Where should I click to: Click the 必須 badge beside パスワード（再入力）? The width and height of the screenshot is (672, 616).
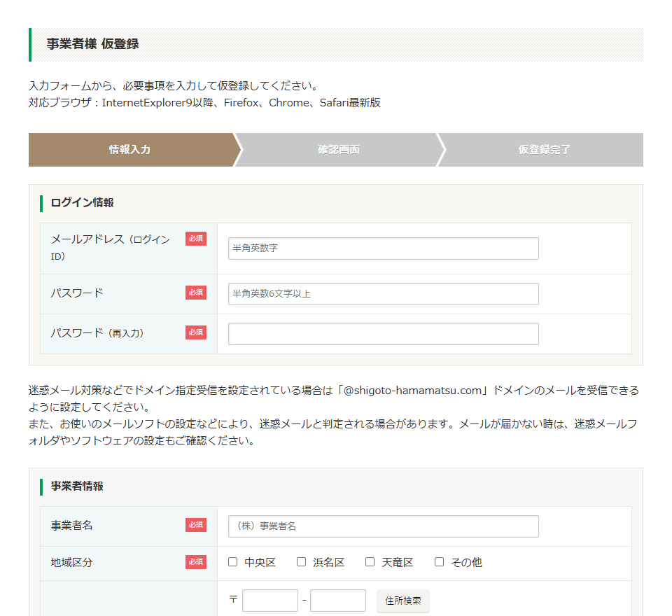[196, 332]
